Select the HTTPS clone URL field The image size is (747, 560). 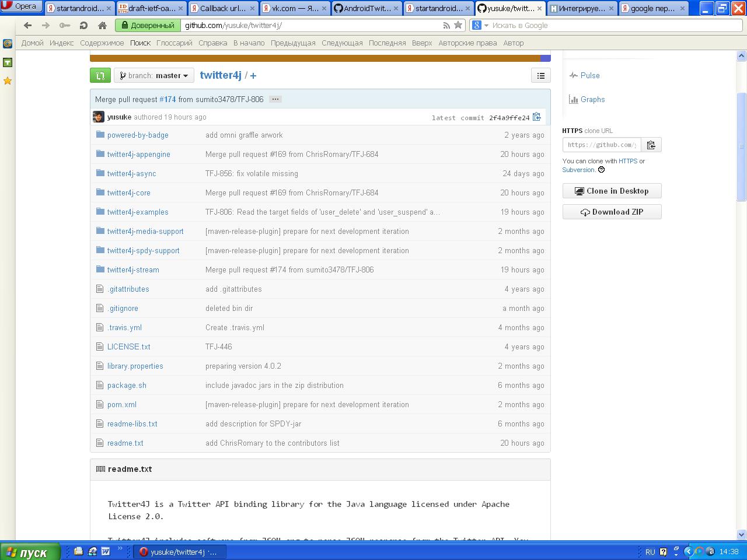tap(602, 145)
